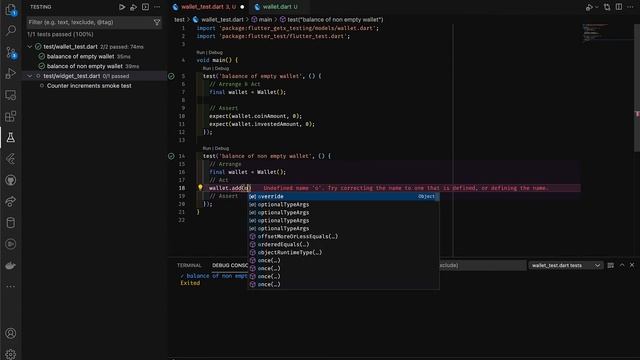Select the Testing beaker icon

coord(11,138)
